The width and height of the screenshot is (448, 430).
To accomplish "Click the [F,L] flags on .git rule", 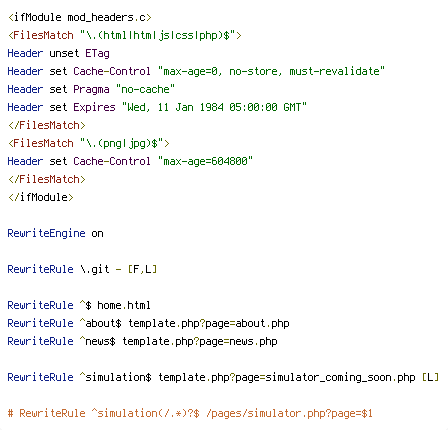I will pyautogui.click(x=142, y=269).
